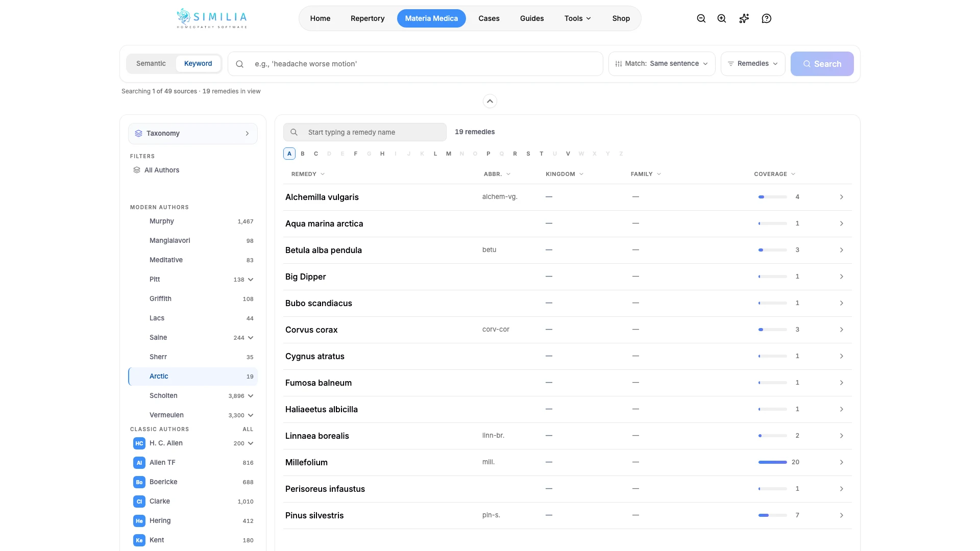The height and width of the screenshot is (551, 980).
Task: Click the Boericke author badge icon
Action: 139,482
